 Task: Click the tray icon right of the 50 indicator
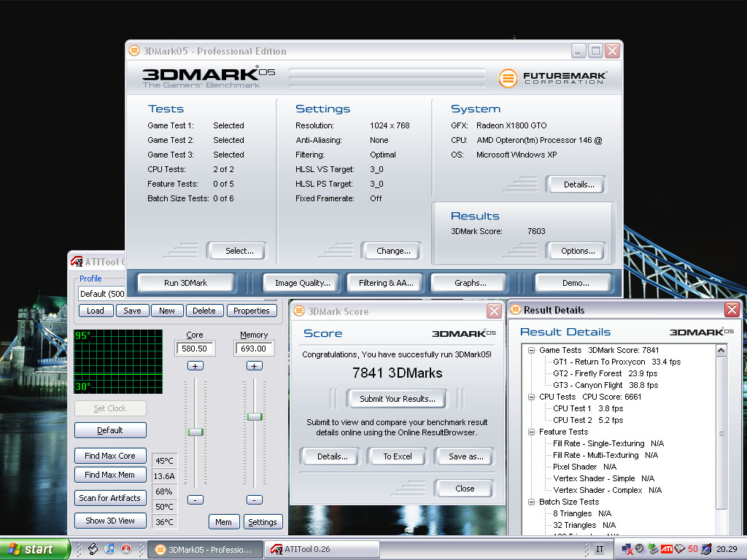[706, 549]
